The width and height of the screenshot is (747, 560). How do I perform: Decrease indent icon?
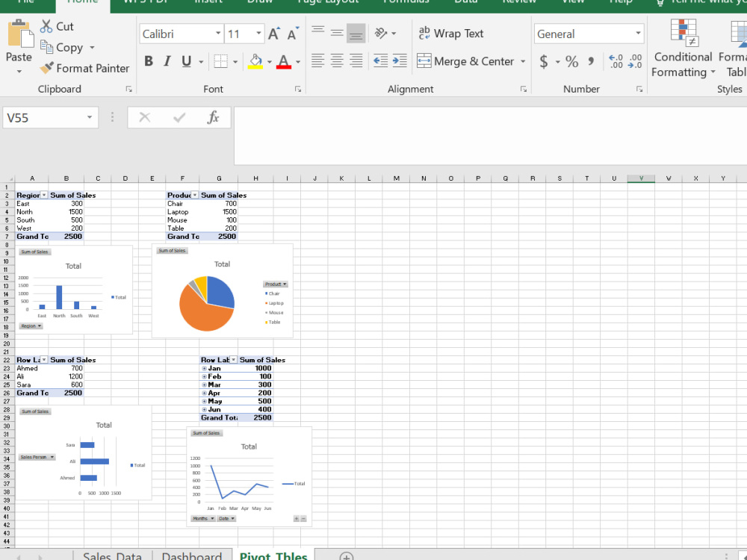click(380, 60)
